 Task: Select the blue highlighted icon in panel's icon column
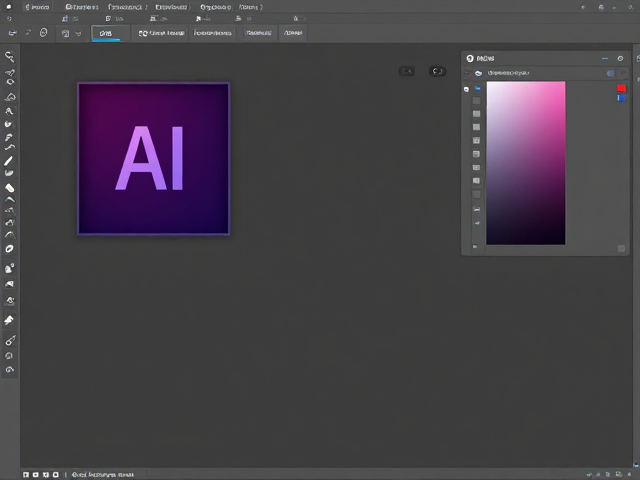point(477,88)
